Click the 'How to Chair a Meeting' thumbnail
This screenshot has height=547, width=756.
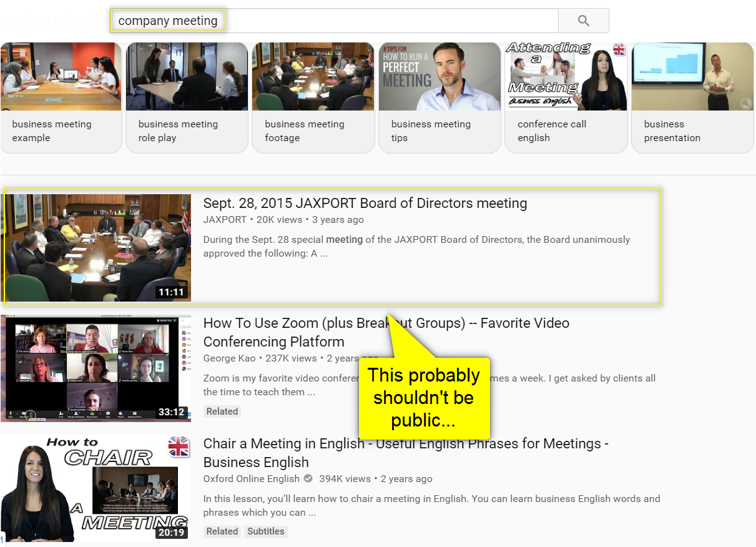97,488
